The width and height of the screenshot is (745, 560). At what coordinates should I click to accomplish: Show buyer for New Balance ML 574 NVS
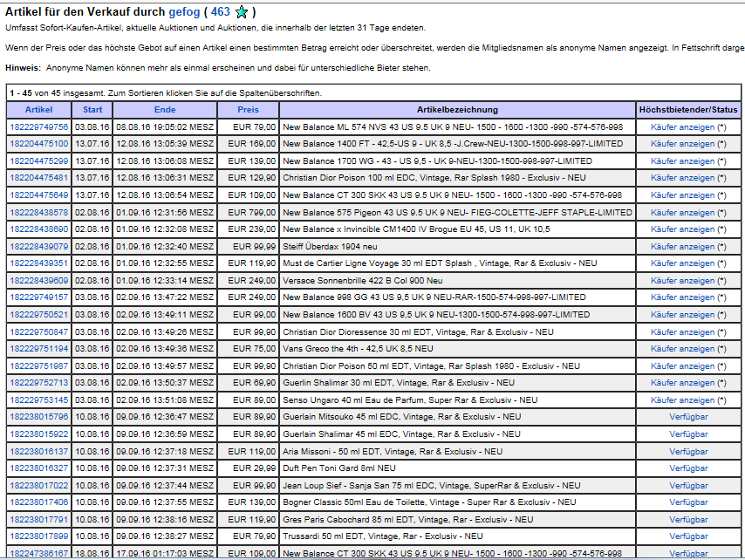683,127
